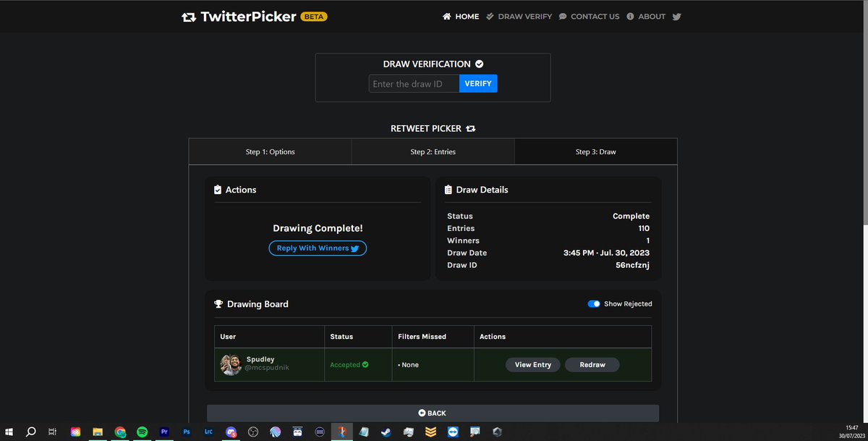Open File Explorer from taskbar
The width and height of the screenshot is (868, 441).
98,432
